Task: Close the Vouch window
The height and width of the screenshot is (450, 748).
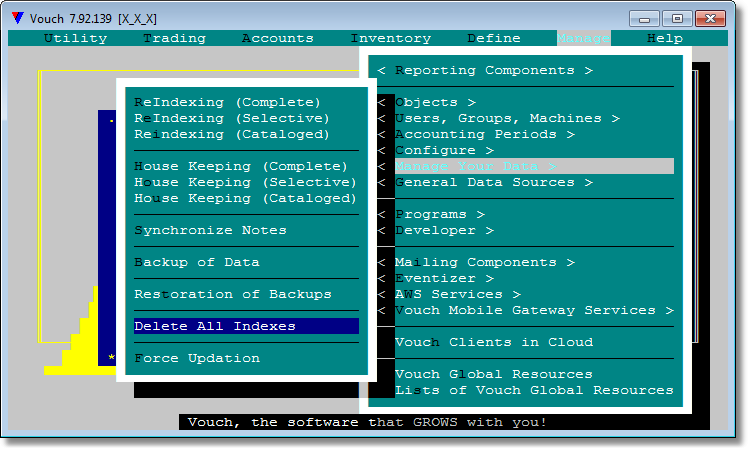Action: coord(710,19)
